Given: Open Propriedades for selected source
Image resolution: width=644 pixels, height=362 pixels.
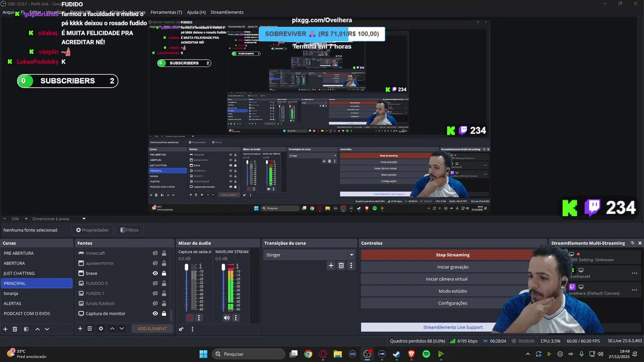Looking at the screenshot, I should [93, 230].
